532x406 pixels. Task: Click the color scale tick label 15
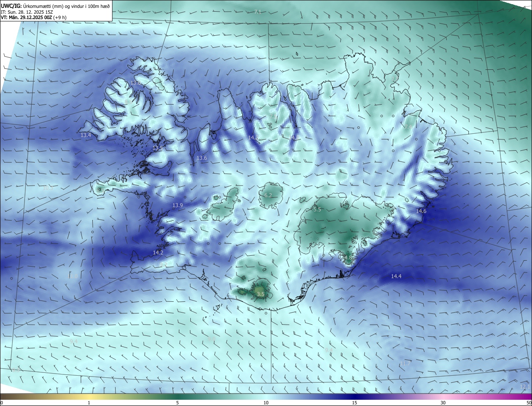tap(355, 403)
